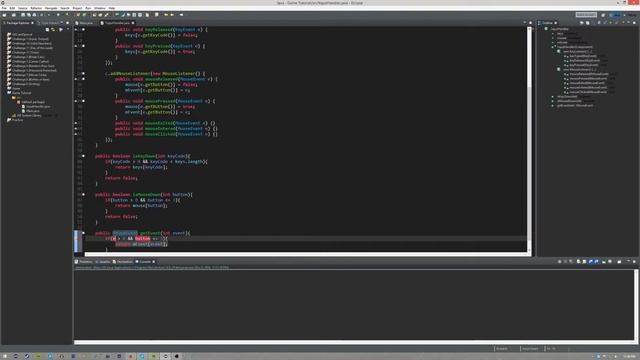The width and height of the screenshot is (640, 360).
Task: Select getEvent(int) in Outline view
Action: [572, 105]
